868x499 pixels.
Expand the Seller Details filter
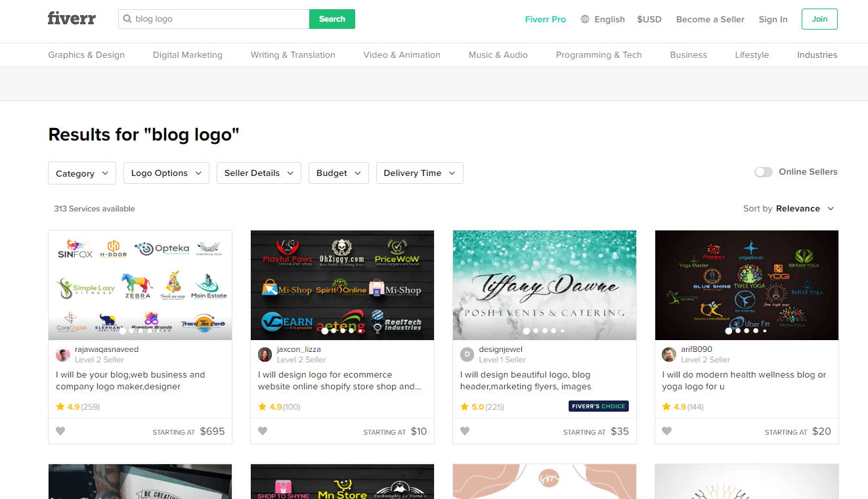(x=259, y=173)
